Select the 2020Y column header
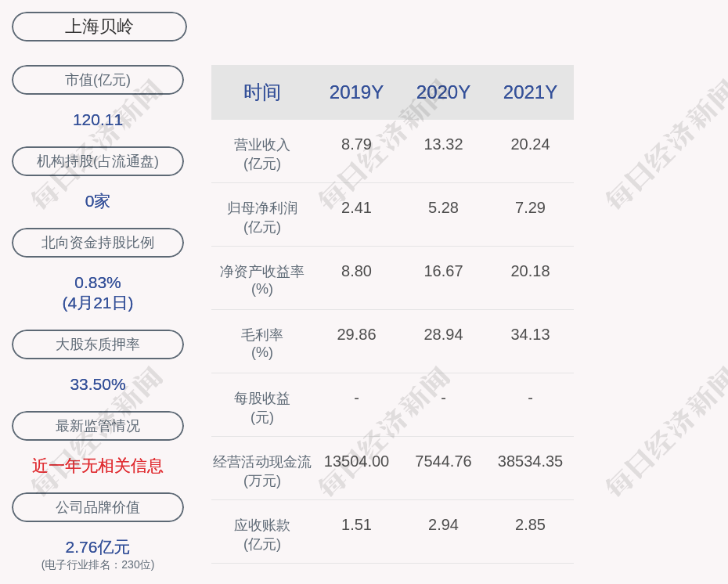This screenshot has width=728, height=584. pyautogui.click(x=443, y=92)
